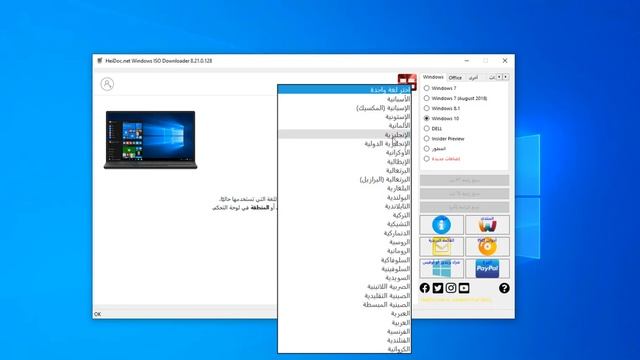Image resolution: width=640 pixels, height=360 pixels.
Task: Select الرومانية in the list
Action: coord(344,251)
